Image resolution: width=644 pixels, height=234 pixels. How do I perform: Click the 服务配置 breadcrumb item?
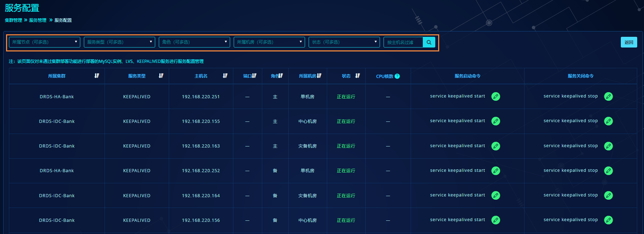point(63,20)
